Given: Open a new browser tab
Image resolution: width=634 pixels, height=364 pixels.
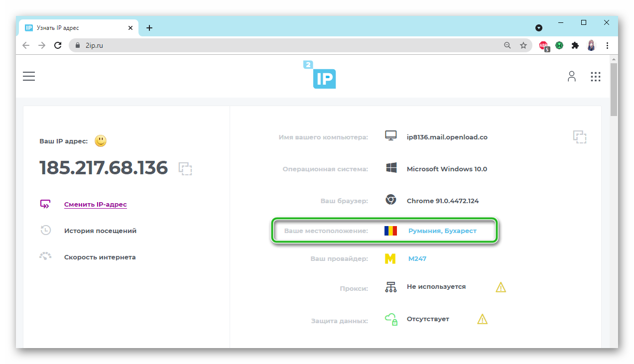Looking at the screenshot, I should (x=149, y=28).
